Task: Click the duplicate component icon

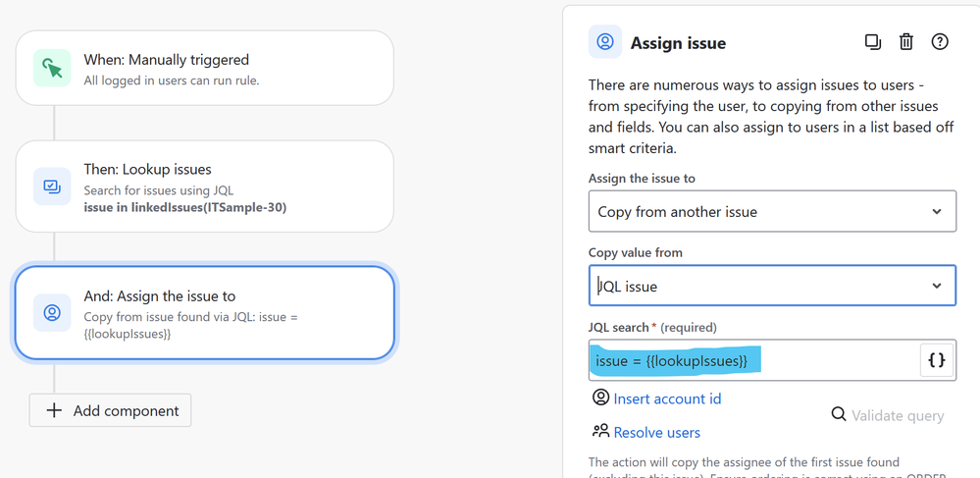Action: click(x=872, y=42)
